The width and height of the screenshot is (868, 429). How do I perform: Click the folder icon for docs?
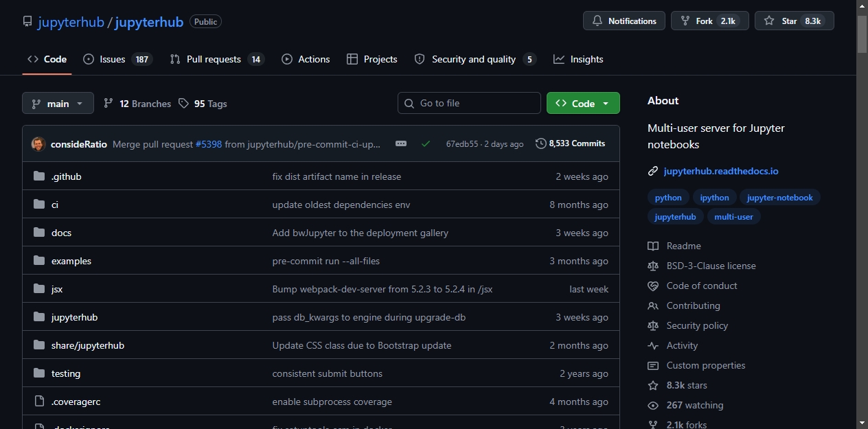[x=39, y=233]
